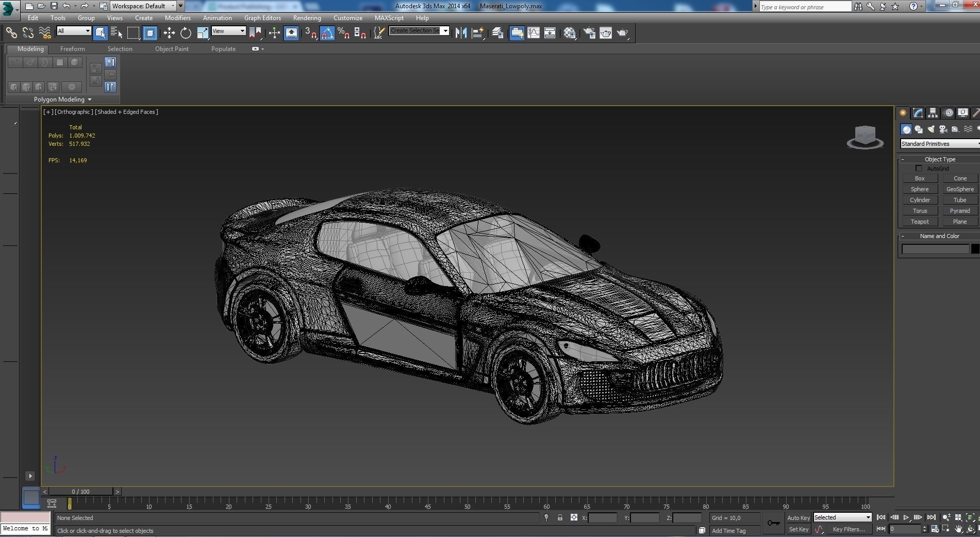Toggle 3D Snaps
The image size is (980, 537).
click(311, 33)
